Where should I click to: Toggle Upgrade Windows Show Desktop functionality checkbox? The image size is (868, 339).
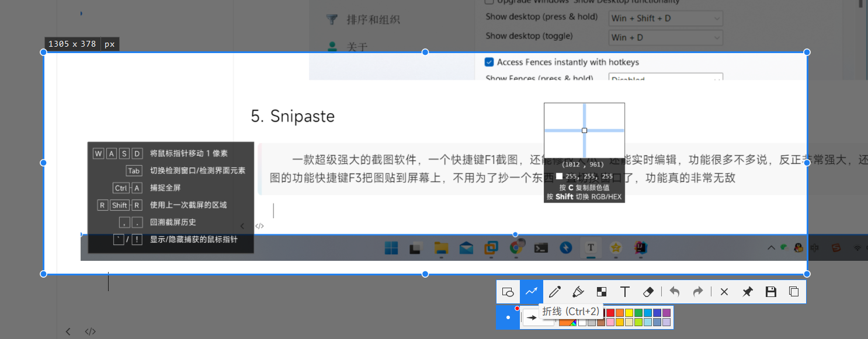pyautogui.click(x=489, y=2)
